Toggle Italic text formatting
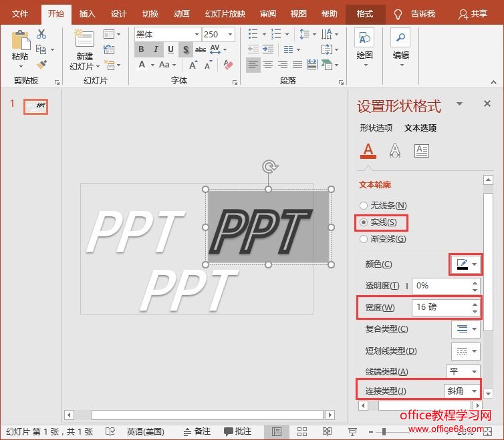Image resolution: width=504 pixels, height=440 pixels. 156,49
